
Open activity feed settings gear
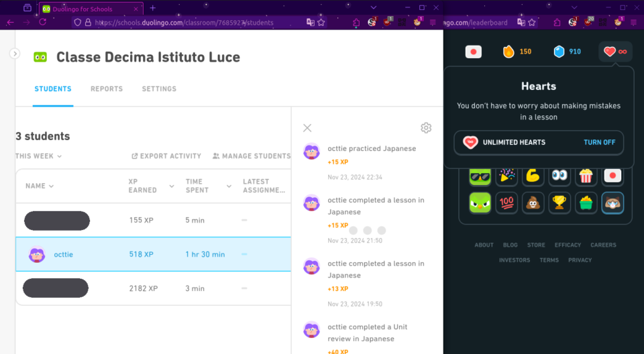[x=426, y=127]
